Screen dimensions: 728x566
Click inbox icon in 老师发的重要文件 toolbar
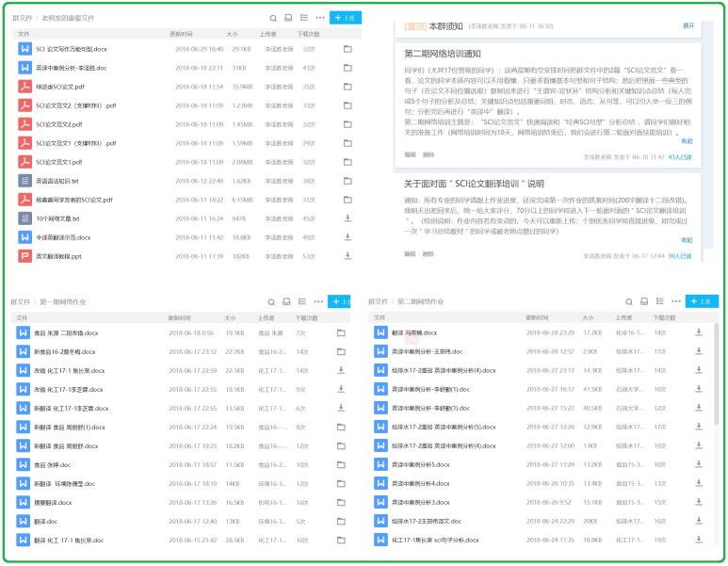pyautogui.click(x=288, y=18)
